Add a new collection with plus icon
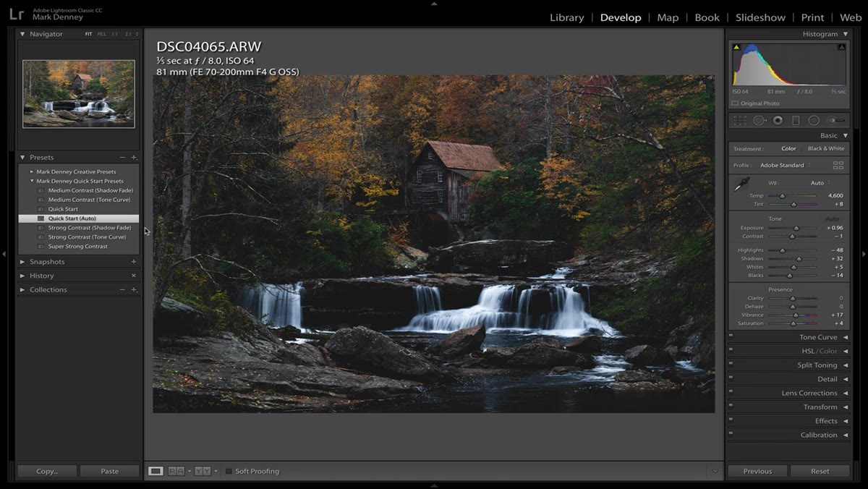Screen dimensions: 868x489 (134, 289)
